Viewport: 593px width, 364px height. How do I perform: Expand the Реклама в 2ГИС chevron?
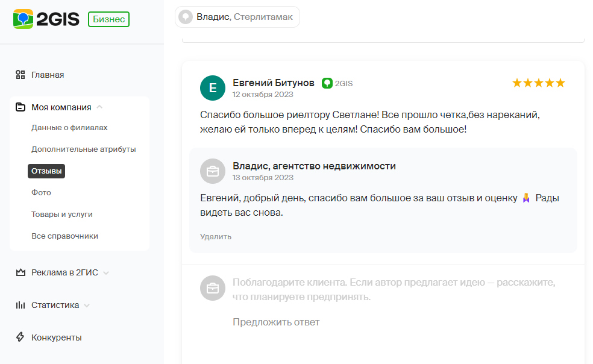click(x=106, y=273)
